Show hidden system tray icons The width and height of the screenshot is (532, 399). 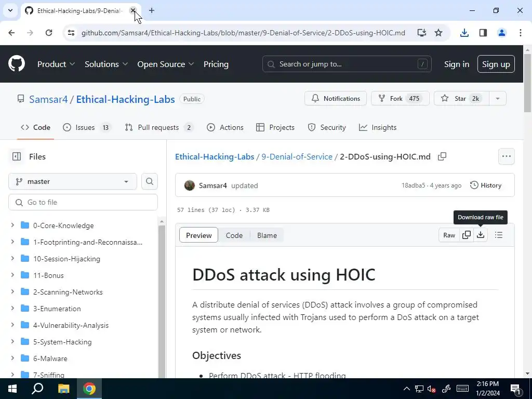click(406, 389)
